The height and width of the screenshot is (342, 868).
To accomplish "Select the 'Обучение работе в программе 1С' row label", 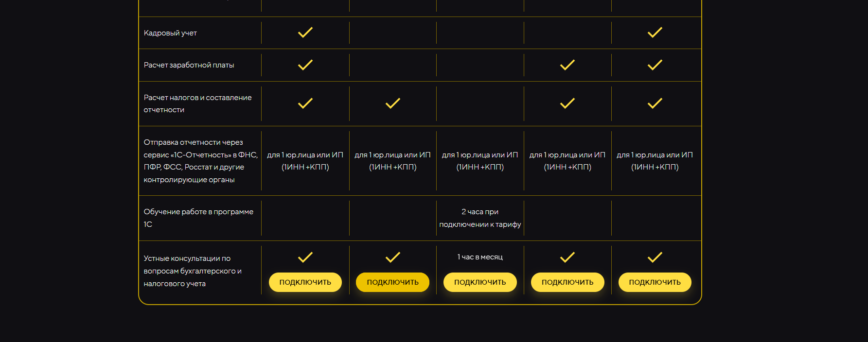I will (x=198, y=218).
